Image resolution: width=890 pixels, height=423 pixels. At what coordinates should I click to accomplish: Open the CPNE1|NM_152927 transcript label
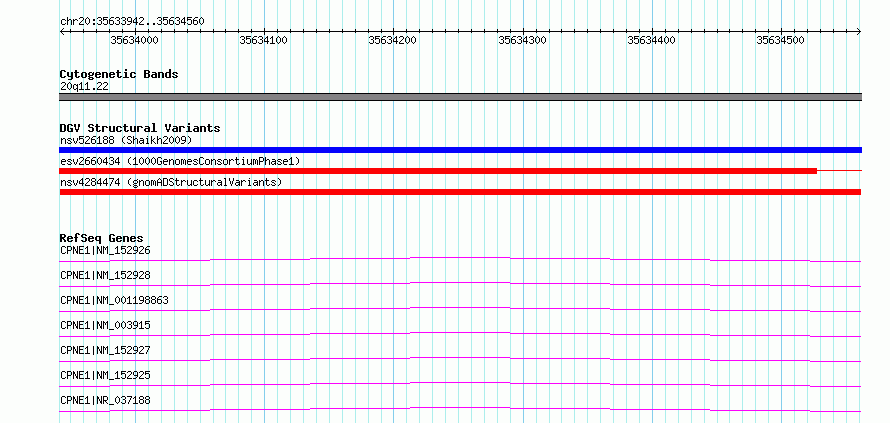click(105, 350)
